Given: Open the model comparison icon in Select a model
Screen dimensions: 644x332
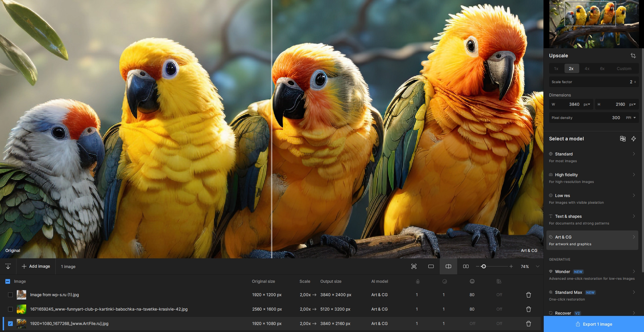Looking at the screenshot, I should (x=623, y=139).
